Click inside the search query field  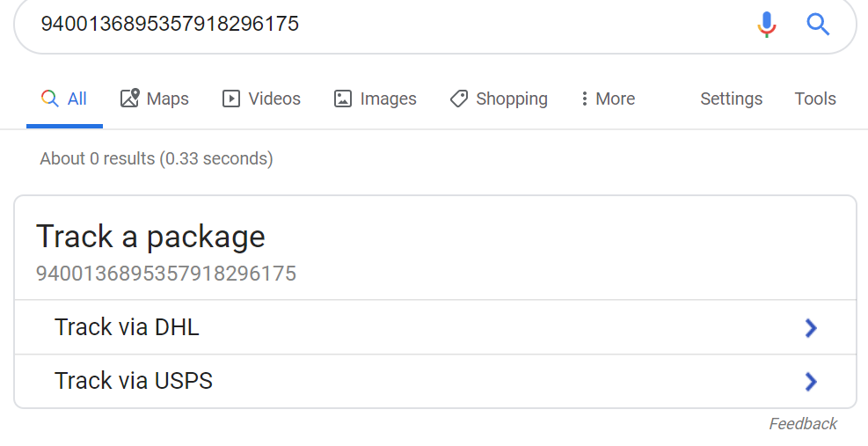388,24
